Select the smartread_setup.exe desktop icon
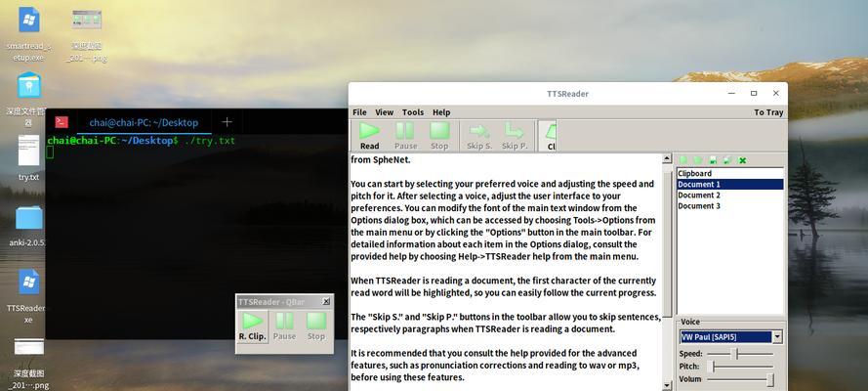The height and width of the screenshot is (391, 868). pyautogui.click(x=28, y=34)
